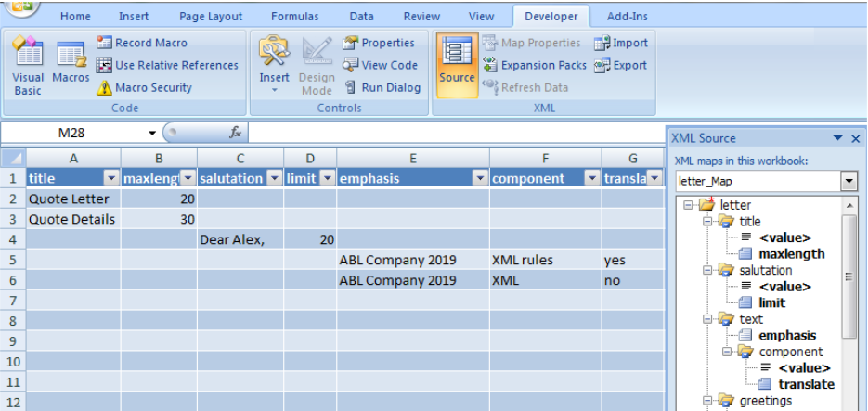Open the Visual Basic editor
The image size is (868, 411).
[x=28, y=65]
